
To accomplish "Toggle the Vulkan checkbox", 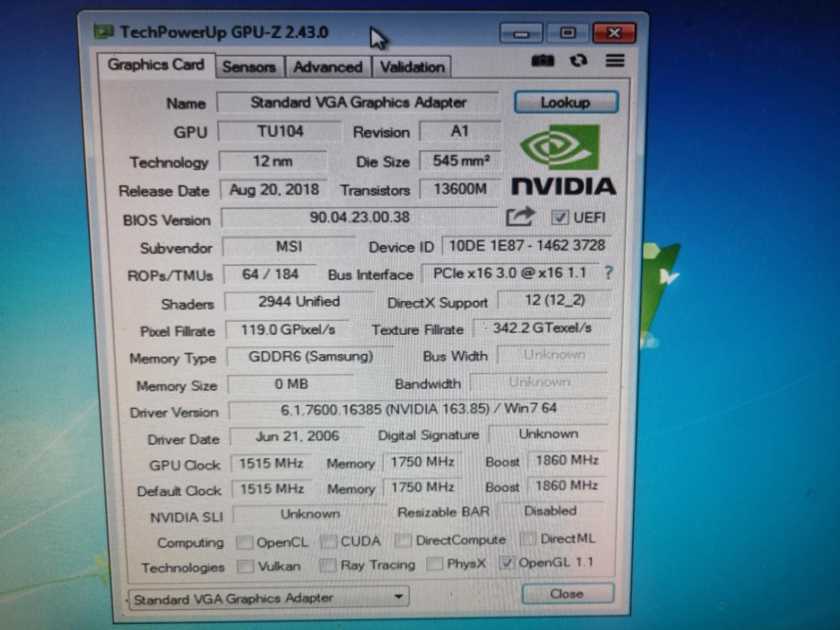I will 245,566.
